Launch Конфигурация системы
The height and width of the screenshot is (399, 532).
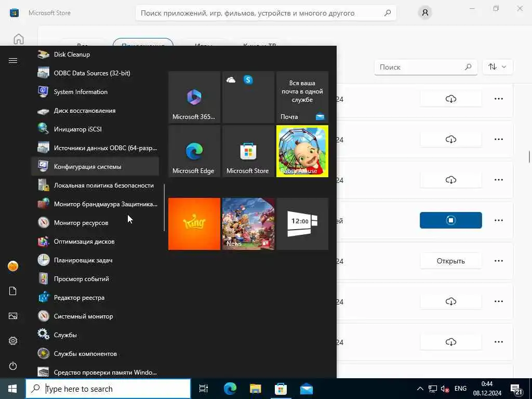pos(95,167)
